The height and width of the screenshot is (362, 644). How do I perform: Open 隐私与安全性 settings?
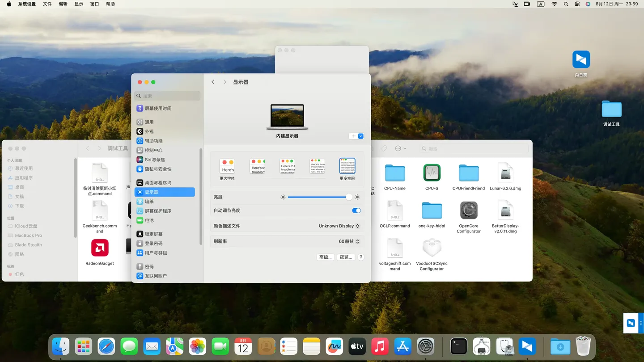pyautogui.click(x=158, y=169)
